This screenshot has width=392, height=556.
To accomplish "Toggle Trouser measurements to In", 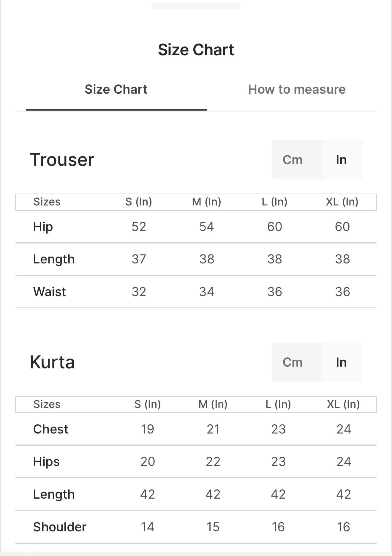I will (x=342, y=160).
